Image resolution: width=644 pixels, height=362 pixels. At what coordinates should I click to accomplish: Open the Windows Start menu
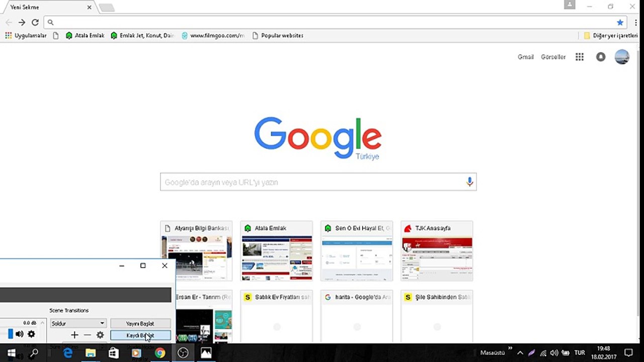click(11, 353)
